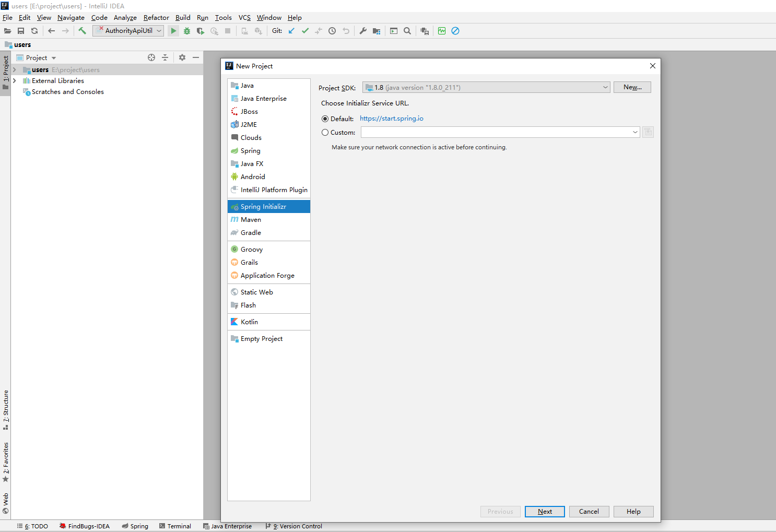This screenshot has width=776, height=532.
Task: Click the locate target icon in Project panel
Action: click(151, 57)
